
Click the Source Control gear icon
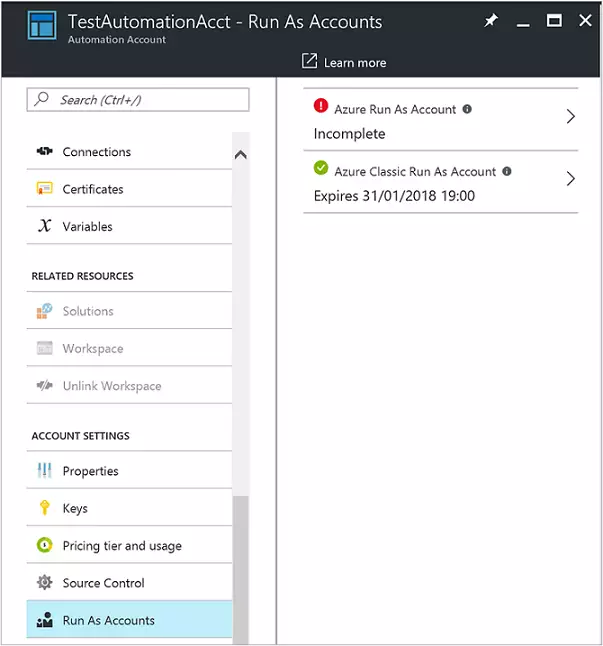[x=44, y=583]
